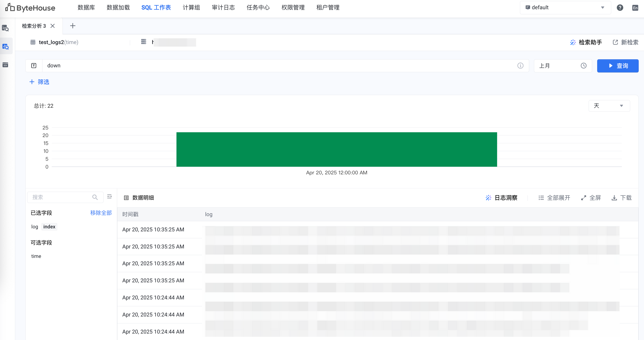Add the time field from 可选字段
The image size is (644, 340).
pyautogui.click(x=36, y=256)
